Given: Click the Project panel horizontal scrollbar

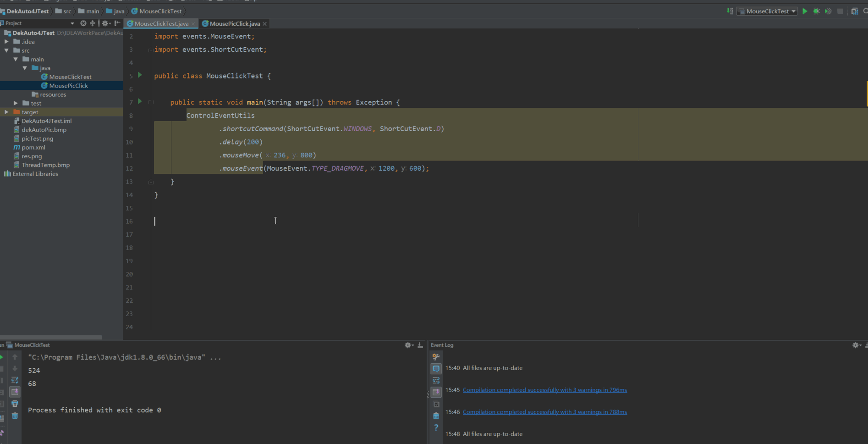Looking at the screenshot, I should click(x=51, y=337).
